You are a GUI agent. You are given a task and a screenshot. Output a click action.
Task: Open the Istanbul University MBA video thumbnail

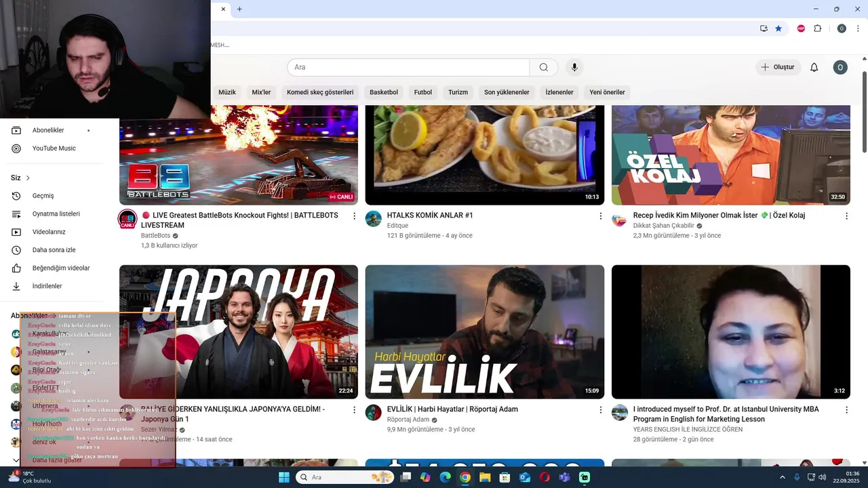click(x=731, y=331)
